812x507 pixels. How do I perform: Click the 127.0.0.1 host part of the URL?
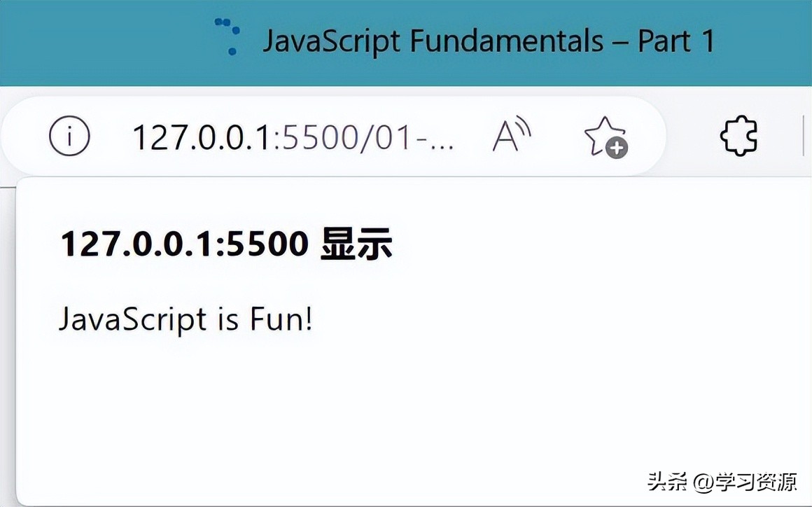point(201,137)
